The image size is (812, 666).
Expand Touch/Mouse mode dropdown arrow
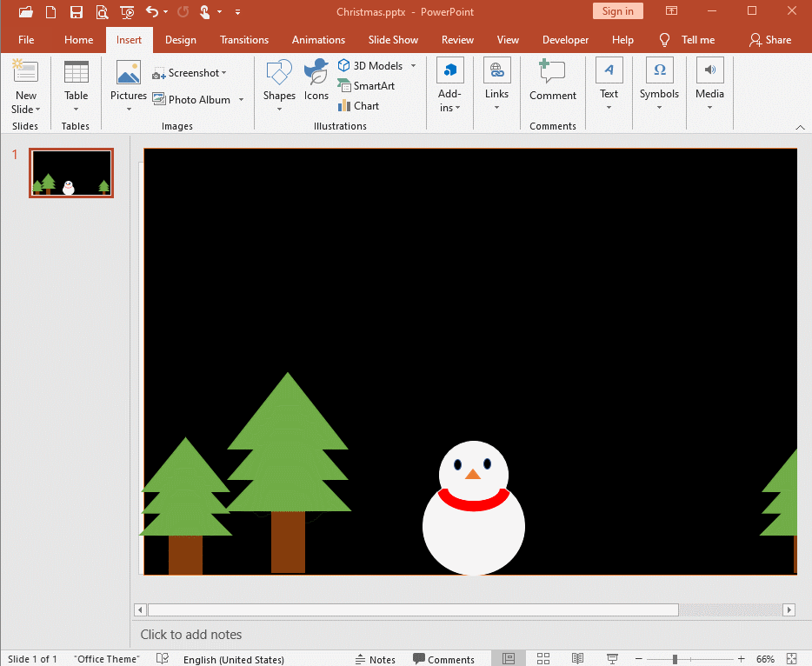(x=220, y=11)
